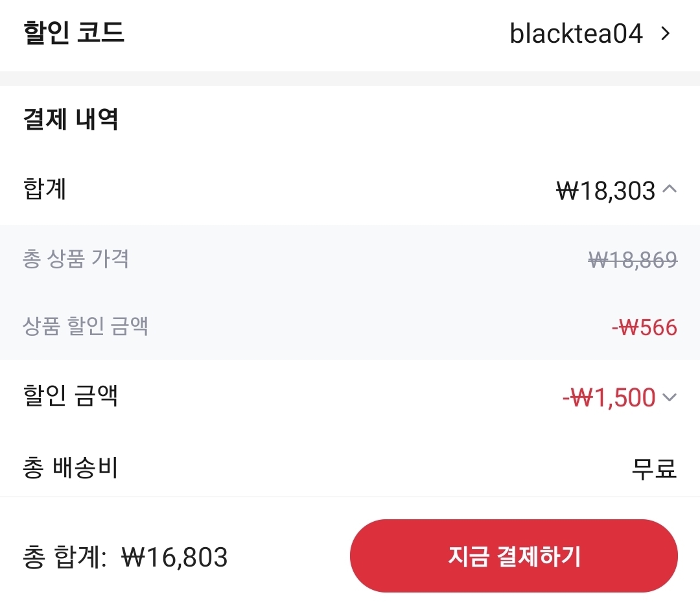Image resolution: width=700 pixels, height=610 pixels.
Task: Tap the 상품 할인 금액 label
Action: 86,326
